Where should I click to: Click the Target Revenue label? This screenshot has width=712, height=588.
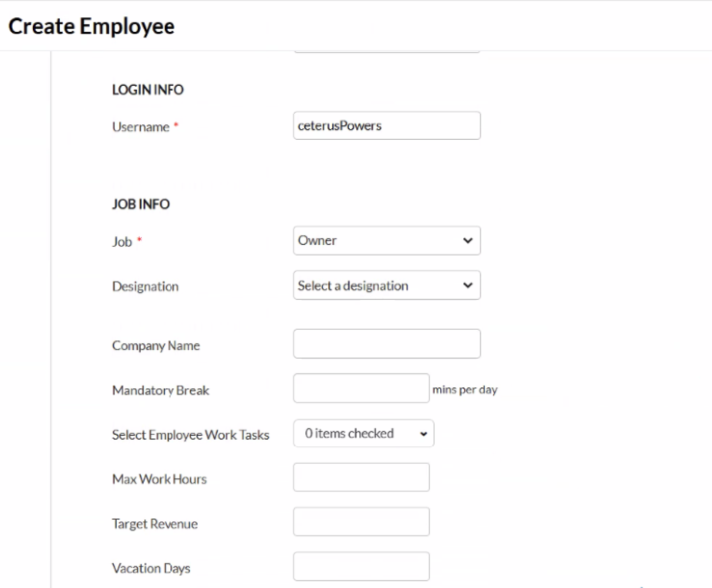[x=155, y=524]
